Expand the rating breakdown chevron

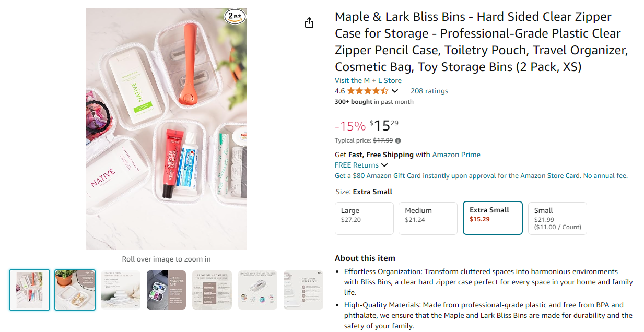[395, 91]
